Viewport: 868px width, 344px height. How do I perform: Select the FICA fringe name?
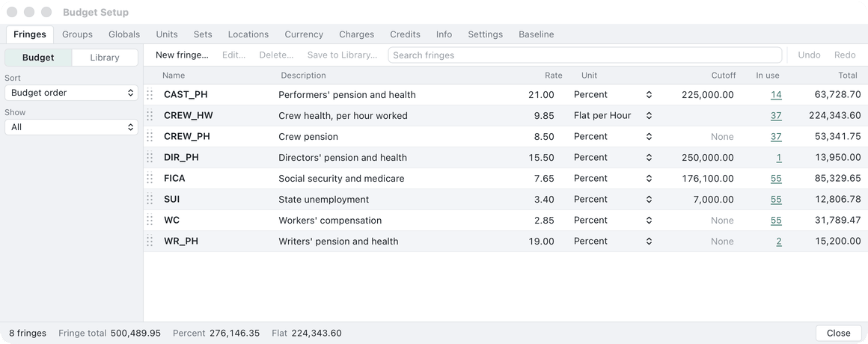click(174, 179)
